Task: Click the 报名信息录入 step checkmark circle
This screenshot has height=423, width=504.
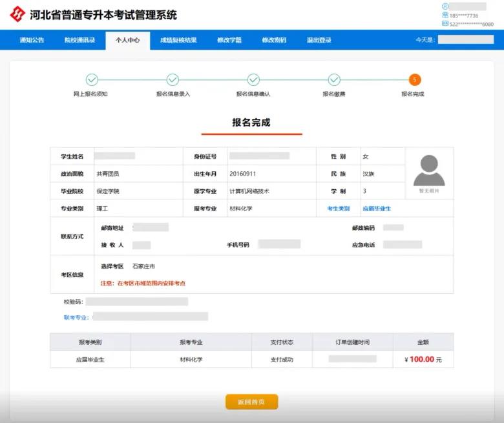Action: click(x=173, y=79)
